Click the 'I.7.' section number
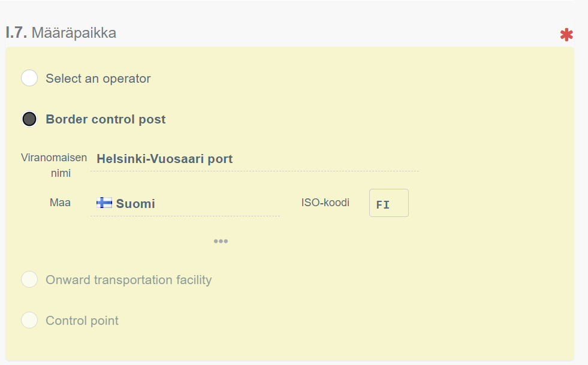Image resolution: width=588 pixels, height=365 pixels. [16, 33]
